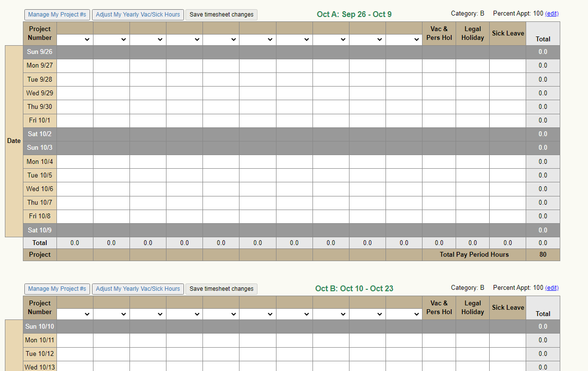The height and width of the screenshot is (371, 588).
Task: Save timesheet changes for Oct B period
Action: 221,289
